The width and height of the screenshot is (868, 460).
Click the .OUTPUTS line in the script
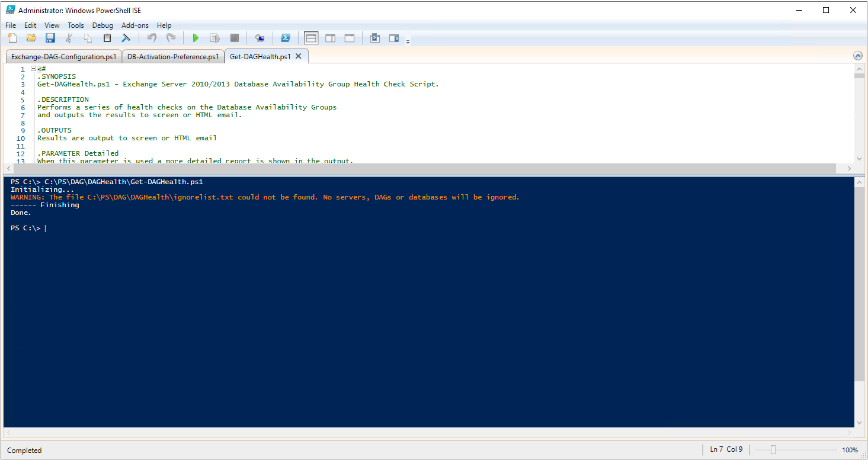pyautogui.click(x=55, y=130)
